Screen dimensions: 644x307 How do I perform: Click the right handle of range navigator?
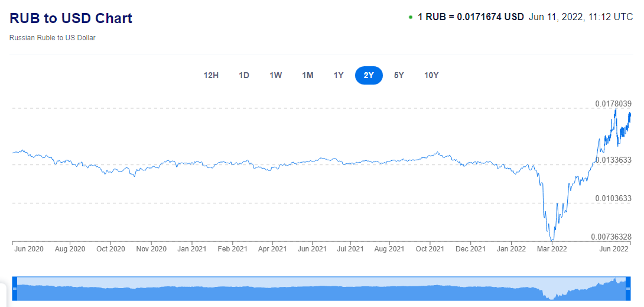pyautogui.click(x=628, y=288)
